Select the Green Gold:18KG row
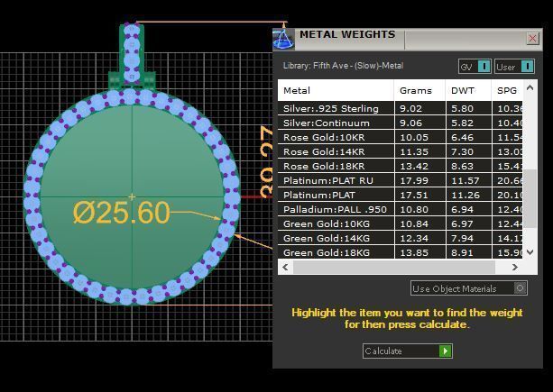553x392 pixels. pos(401,252)
